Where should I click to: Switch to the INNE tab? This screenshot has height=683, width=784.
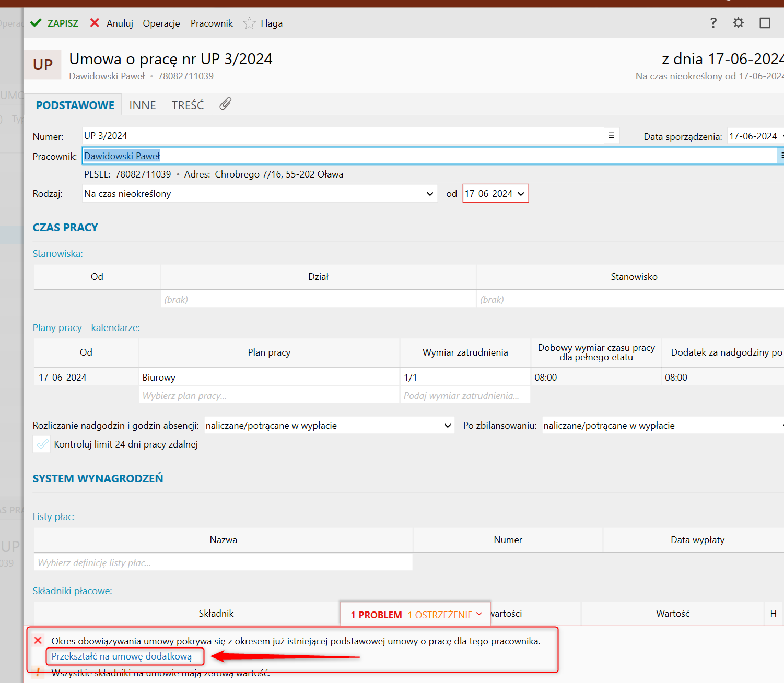point(143,105)
